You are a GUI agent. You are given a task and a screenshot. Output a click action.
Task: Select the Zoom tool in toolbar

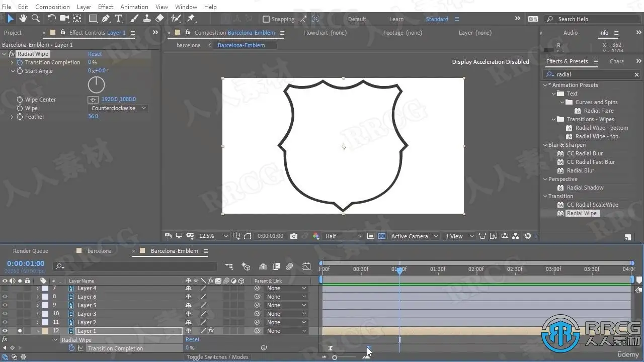pyautogui.click(x=36, y=19)
